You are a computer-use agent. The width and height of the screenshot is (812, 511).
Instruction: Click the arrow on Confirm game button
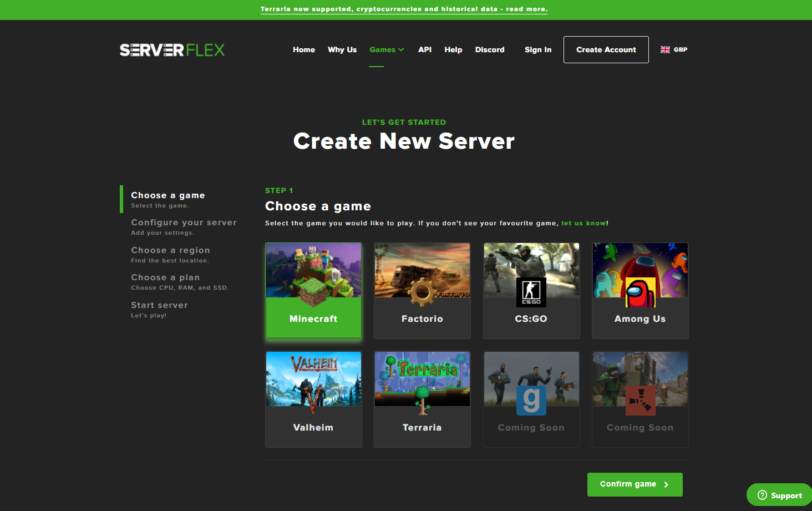(666, 484)
